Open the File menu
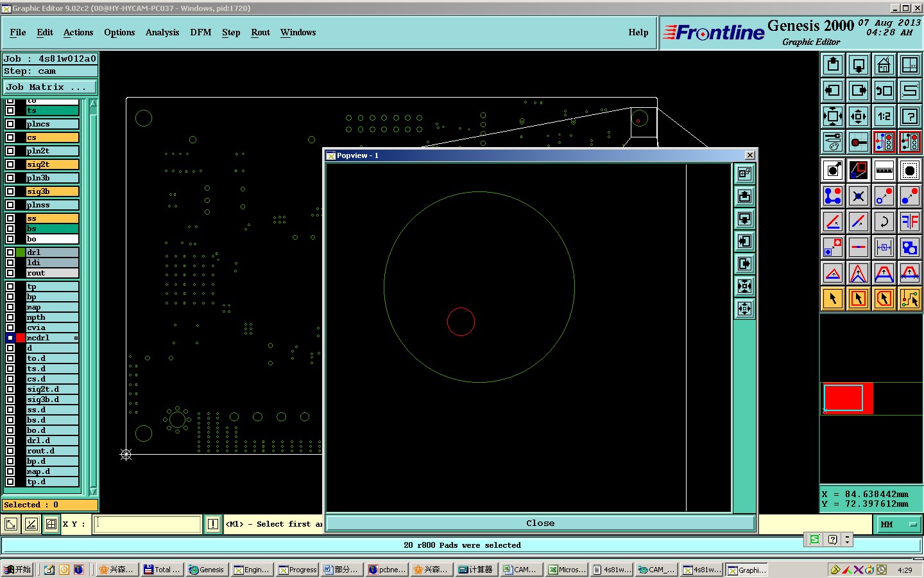924x578 pixels. [18, 32]
